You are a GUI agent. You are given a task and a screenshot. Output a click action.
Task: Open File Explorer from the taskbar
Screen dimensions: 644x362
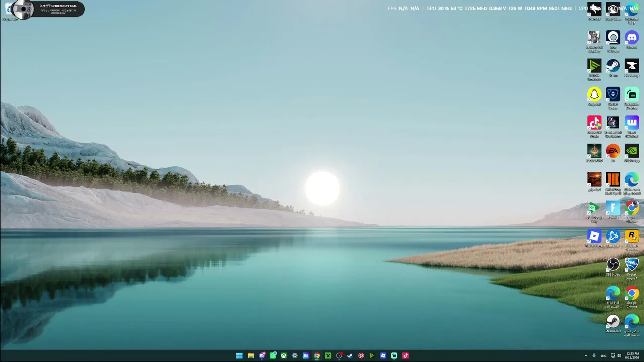[251, 356]
